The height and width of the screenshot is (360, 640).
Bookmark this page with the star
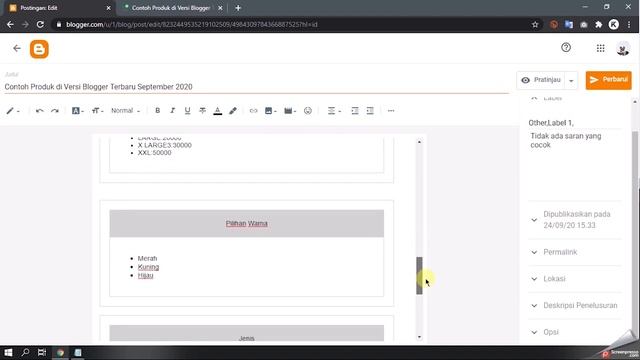[535, 24]
